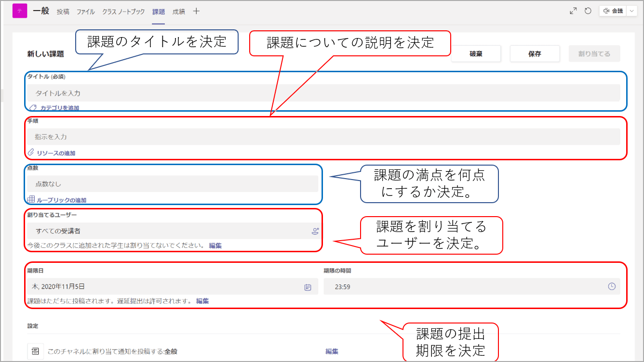This screenshot has width=644, height=362.
Task: Open the すべての受講者 assignee dropdown
Action: click(x=169, y=231)
